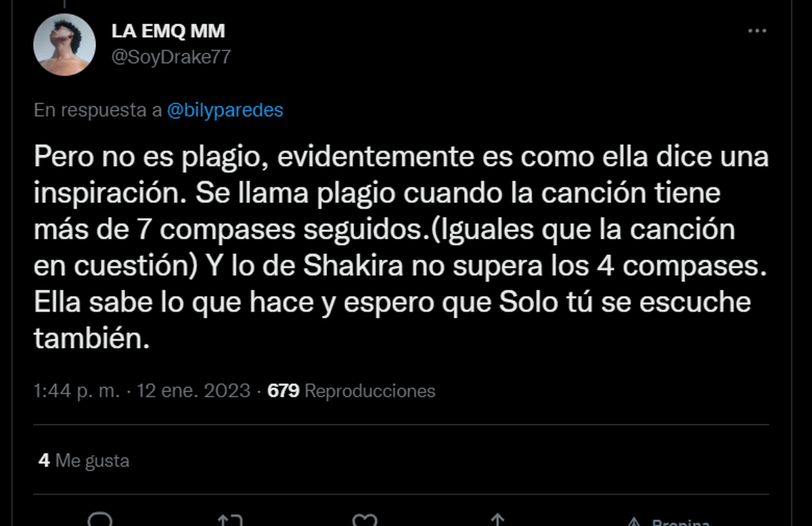Click the En respuesta a label

click(x=98, y=111)
